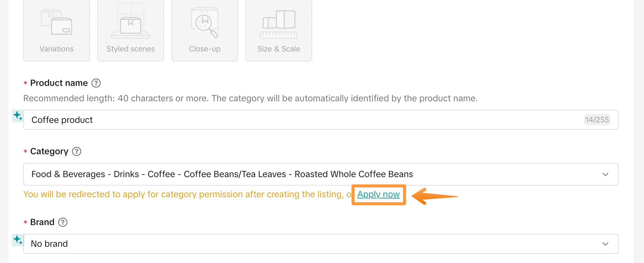This screenshot has width=644, height=263.
Task: Click the Styled scenes image icon
Action: [x=131, y=21]
